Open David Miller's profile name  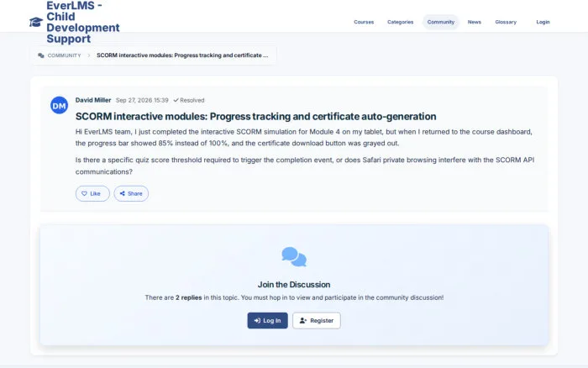(93, 100)
